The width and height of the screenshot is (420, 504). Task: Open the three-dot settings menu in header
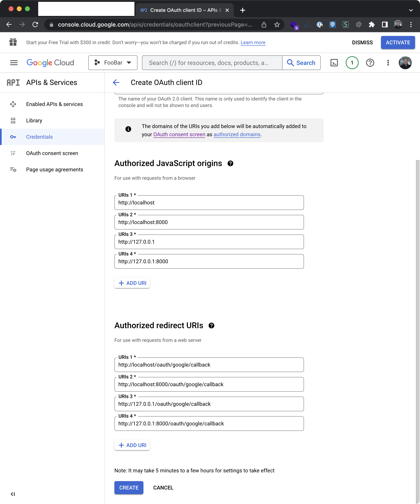click(x=388, y=63)
